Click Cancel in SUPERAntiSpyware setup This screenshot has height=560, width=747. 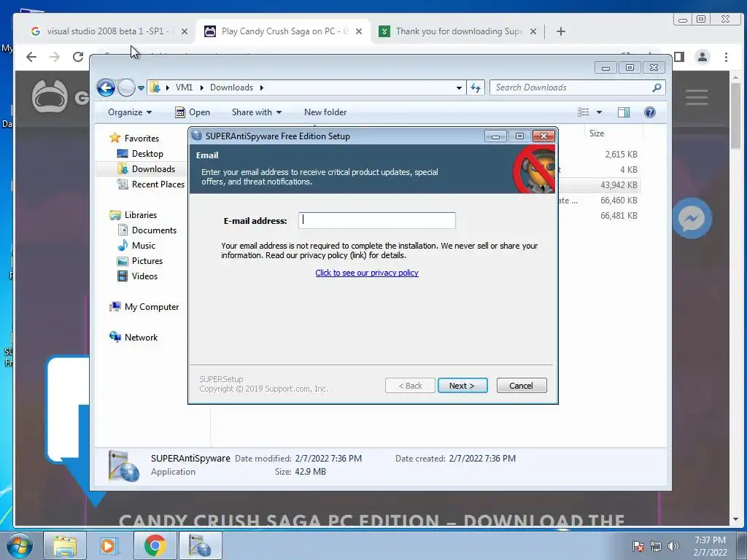pos(521,386)
